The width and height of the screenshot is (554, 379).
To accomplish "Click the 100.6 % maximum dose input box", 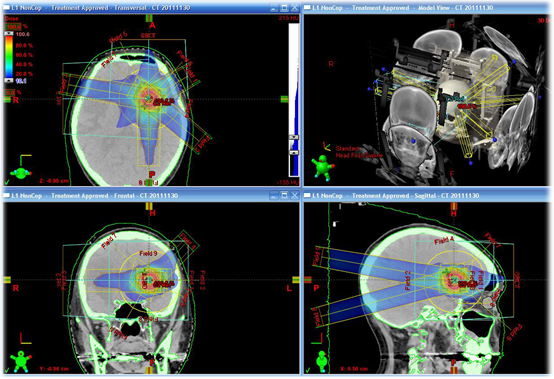I will (13, 26).
